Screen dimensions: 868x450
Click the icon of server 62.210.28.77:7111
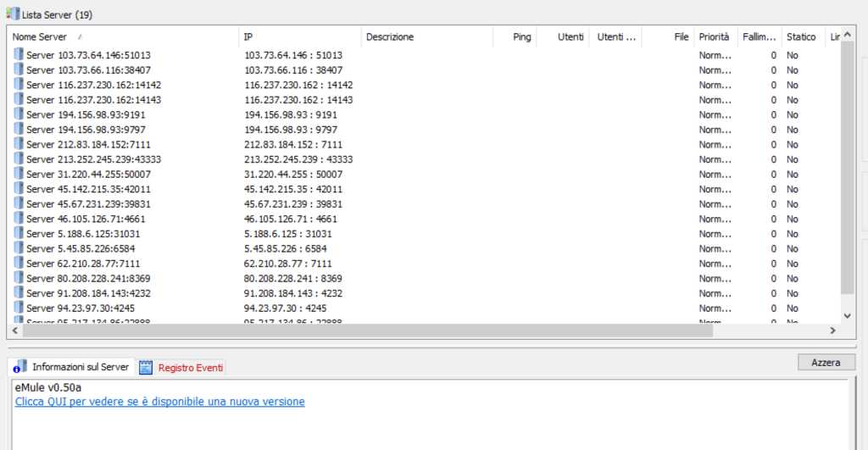[19, 264]
